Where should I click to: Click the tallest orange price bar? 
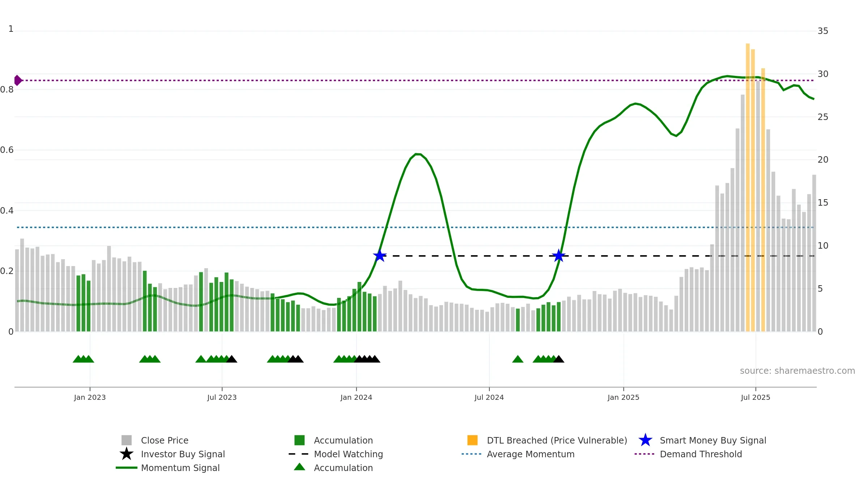(748, 187)
